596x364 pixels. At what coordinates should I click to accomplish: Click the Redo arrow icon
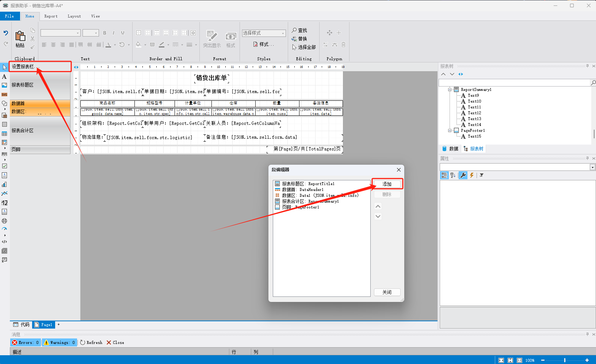pyautogui.click(x=6, y=44)
